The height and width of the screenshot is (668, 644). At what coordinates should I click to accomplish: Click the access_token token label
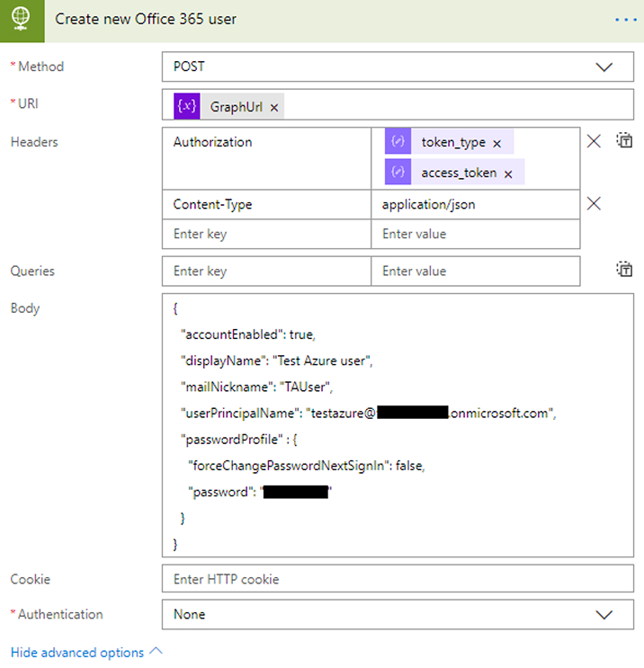click(x=459, y=173)
